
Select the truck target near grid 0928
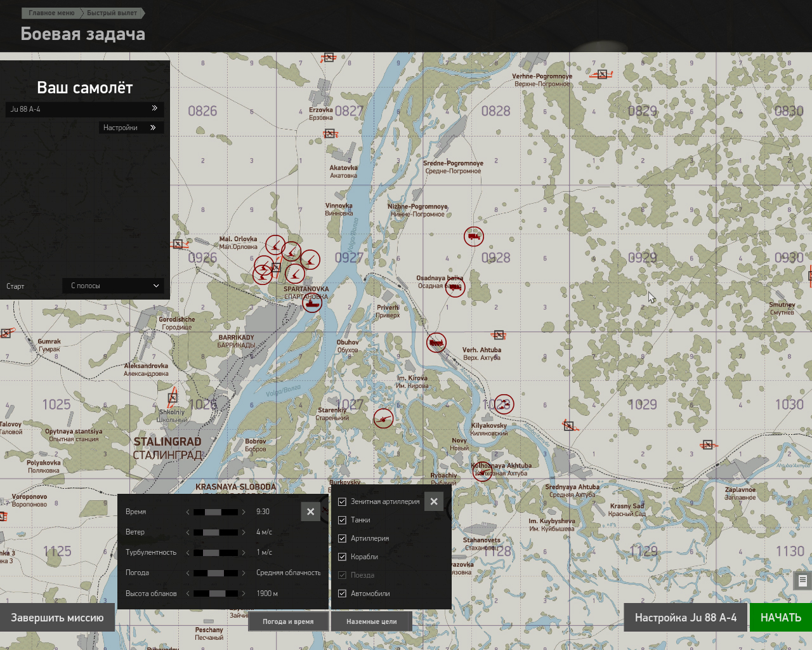tap(473, 237)
